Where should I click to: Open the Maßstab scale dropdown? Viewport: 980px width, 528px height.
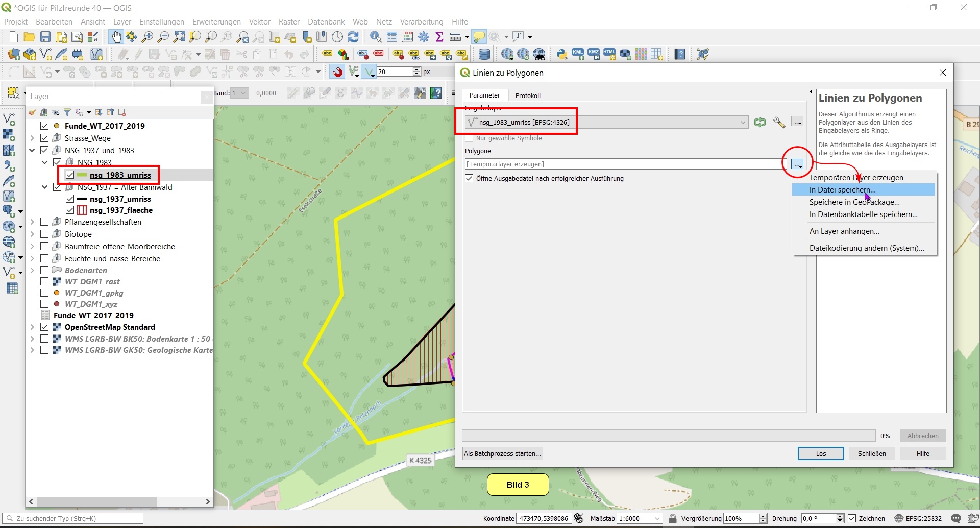[657, 519]
